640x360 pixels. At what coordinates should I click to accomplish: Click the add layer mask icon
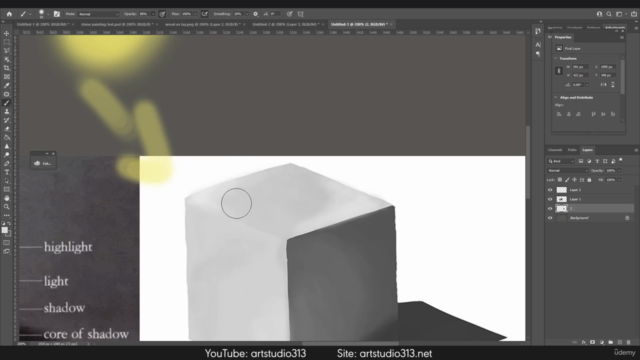tap(593, 342)
